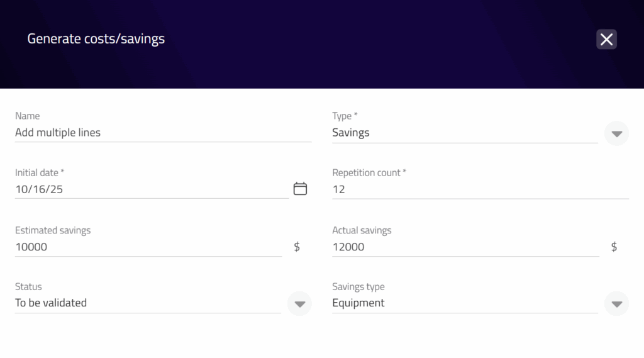The height and width of the screenshot is (358, 644).
Task: Expand the Type dropdown arrow
Action: 616,133
